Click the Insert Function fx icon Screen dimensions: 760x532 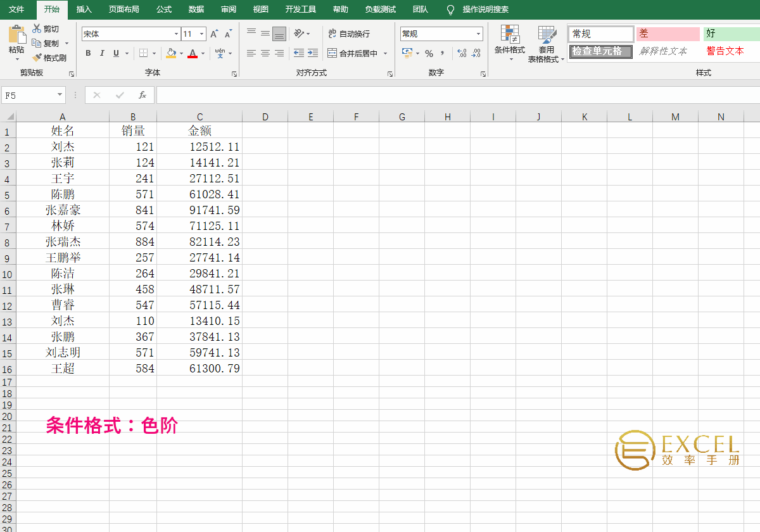142,95
